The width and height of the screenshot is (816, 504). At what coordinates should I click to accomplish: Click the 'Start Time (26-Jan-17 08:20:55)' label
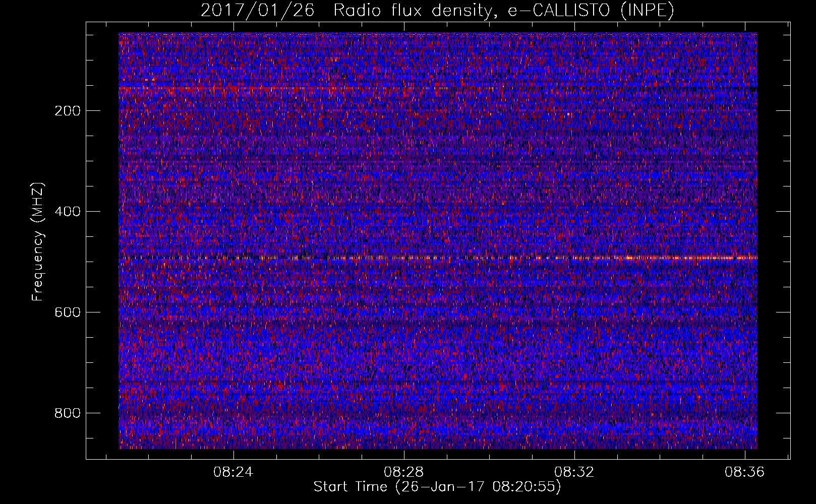[x=437, y=487]
